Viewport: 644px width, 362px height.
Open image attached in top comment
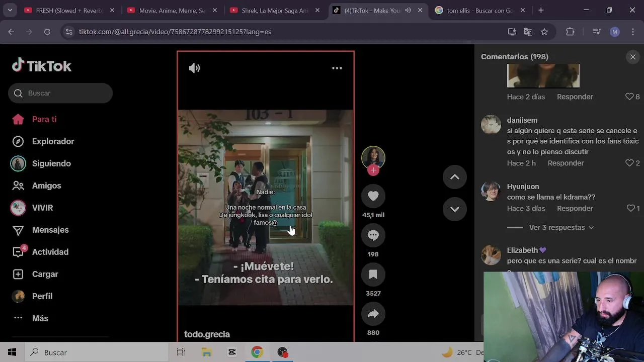pyautogui.click(x=543, y=75)
